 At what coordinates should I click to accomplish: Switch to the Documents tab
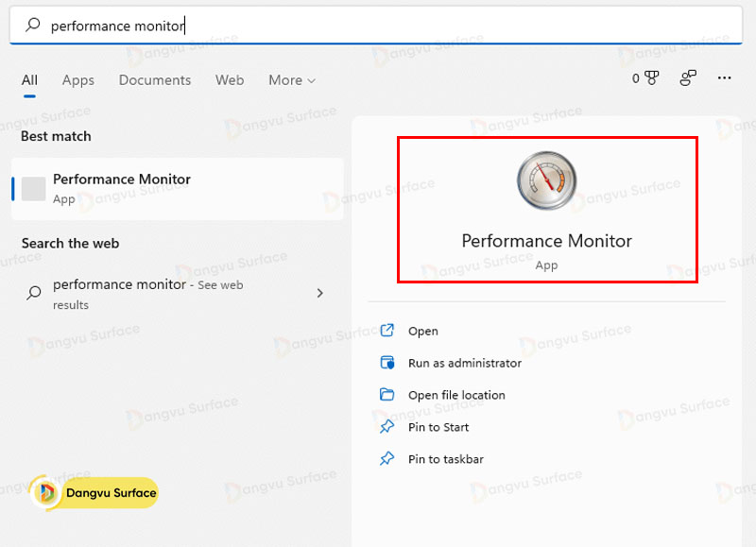155,80
